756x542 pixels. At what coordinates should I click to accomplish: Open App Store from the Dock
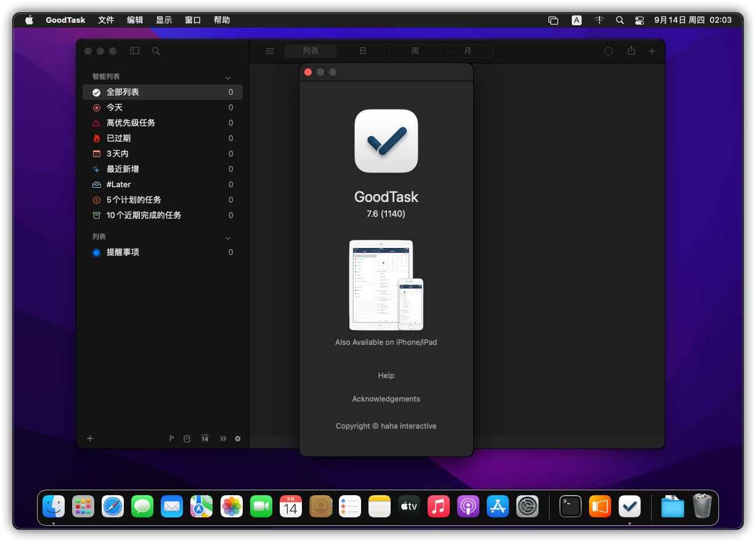coord(498,506)
